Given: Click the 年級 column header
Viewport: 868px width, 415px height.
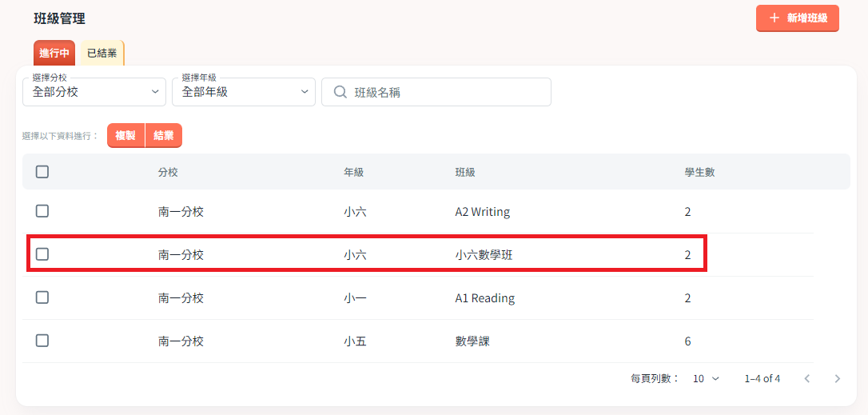Looking at the screenshot, I should [x=354, y=172].
